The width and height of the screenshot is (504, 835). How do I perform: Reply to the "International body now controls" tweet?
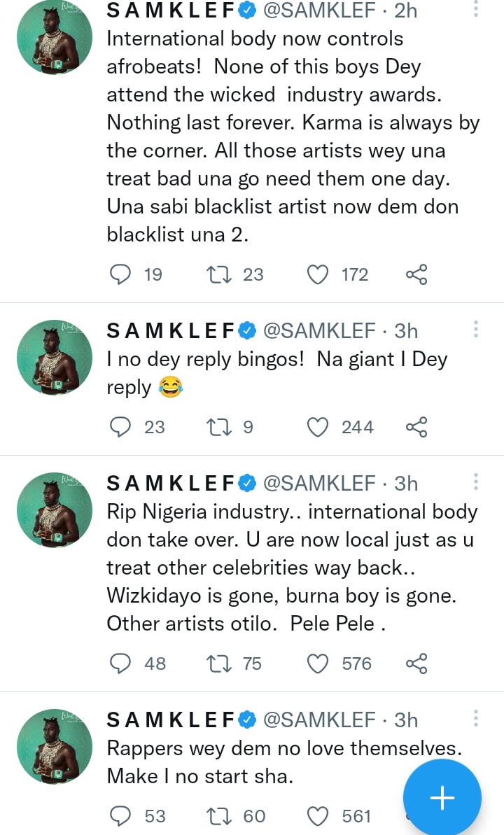(121, 274)
